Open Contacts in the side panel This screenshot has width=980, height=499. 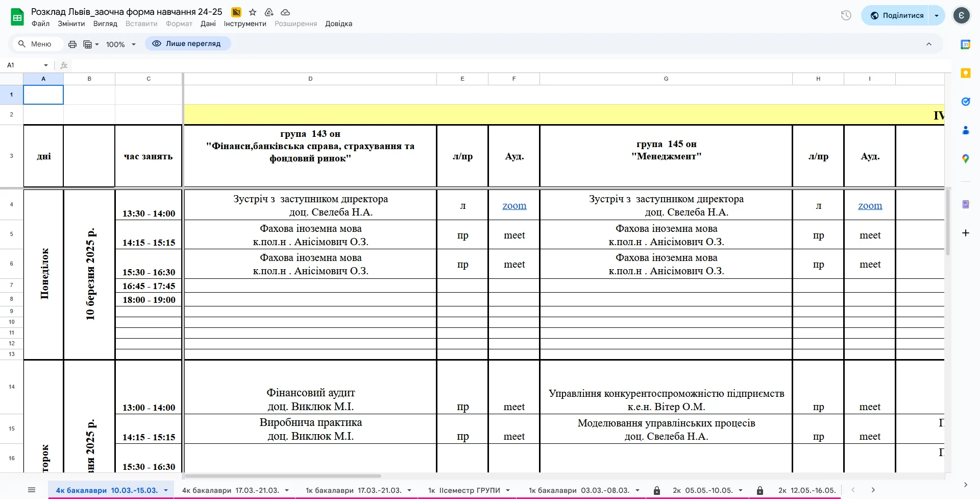965,130
